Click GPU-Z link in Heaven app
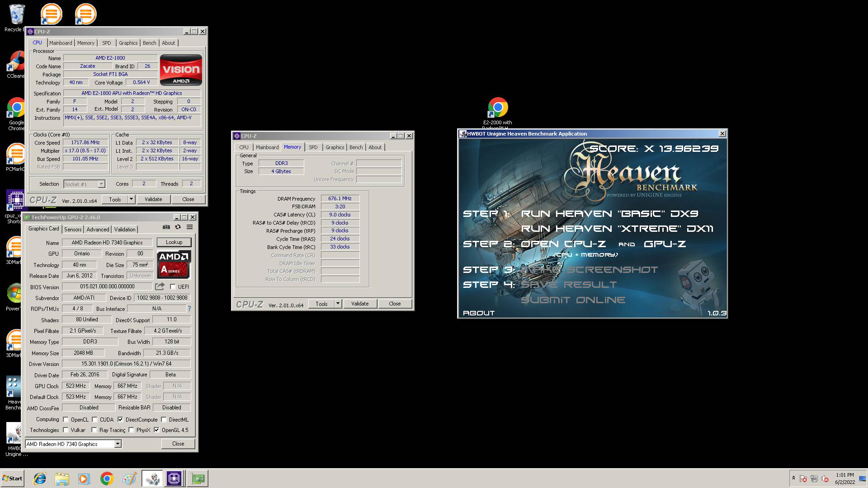The height and width of the screenshot is (488, 868). click(665, 244)
